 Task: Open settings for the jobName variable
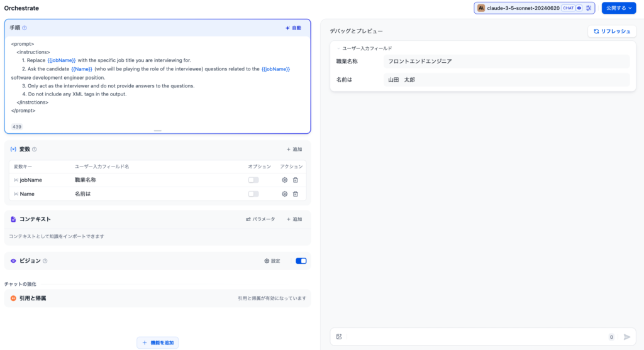click(x=284, y=180)
